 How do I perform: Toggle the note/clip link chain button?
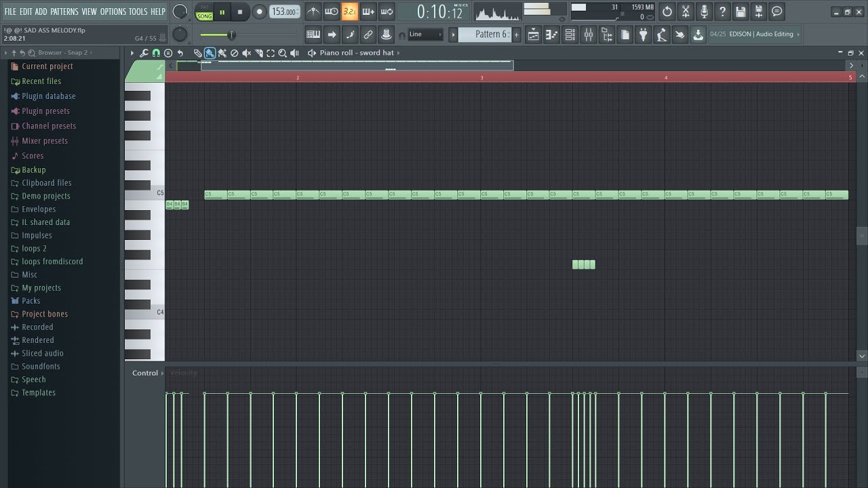[368, 35]
